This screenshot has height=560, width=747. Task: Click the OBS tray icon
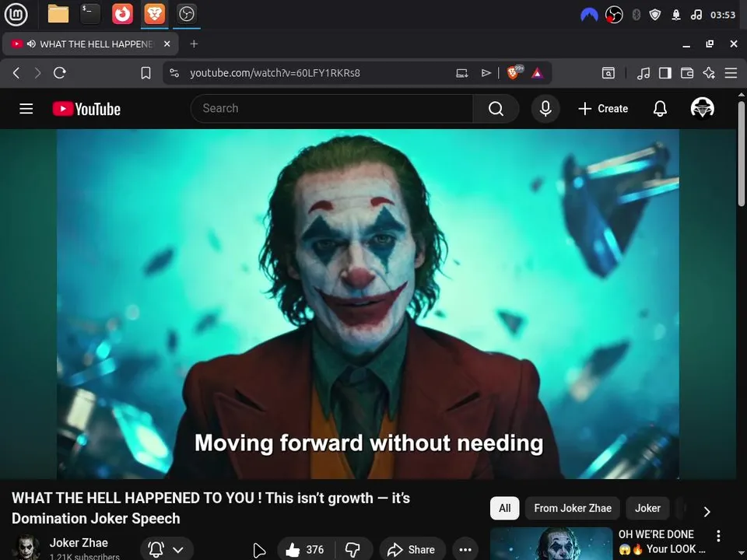614,16
